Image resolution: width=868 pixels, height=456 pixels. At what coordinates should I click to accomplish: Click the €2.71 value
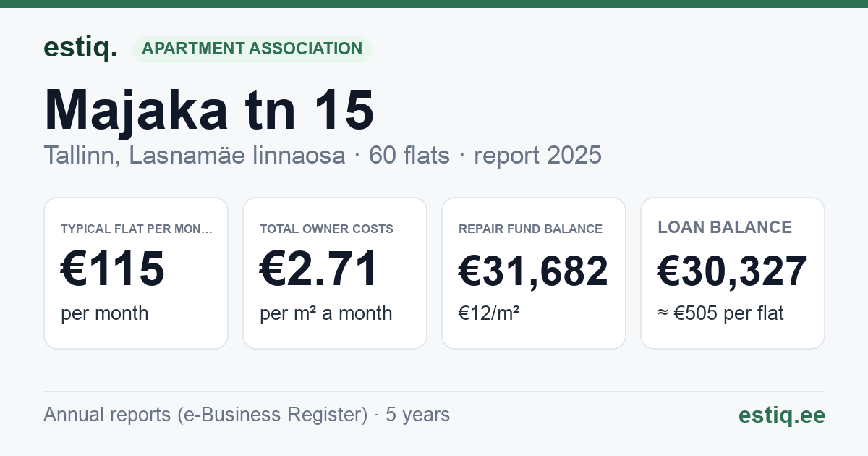click(319, 269)
